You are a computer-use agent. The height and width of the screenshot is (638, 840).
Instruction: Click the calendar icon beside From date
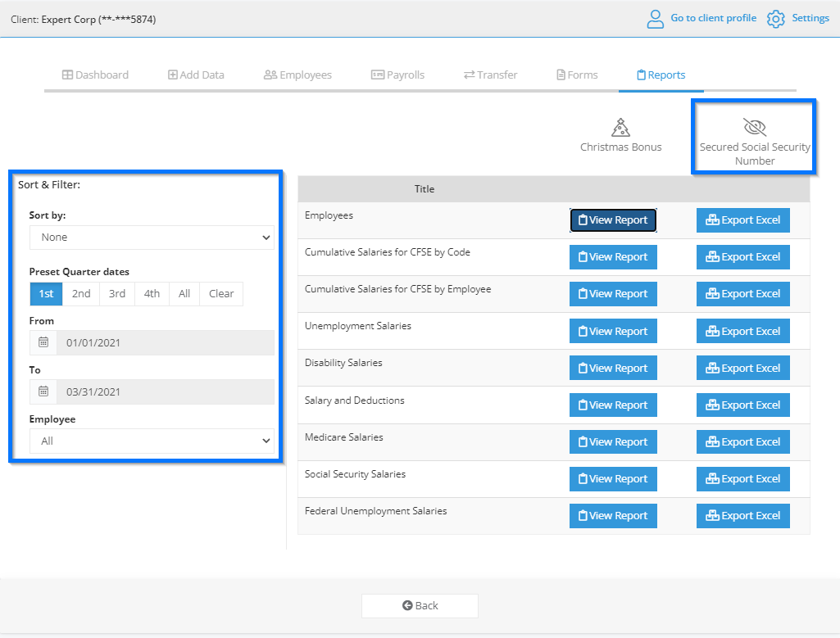(x=43, y=342)
